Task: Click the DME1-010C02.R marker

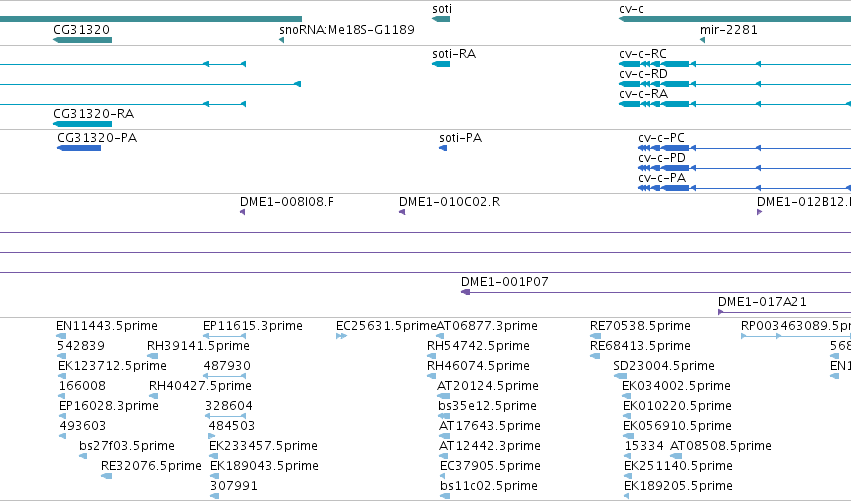Action: click(x=402, y=212)
